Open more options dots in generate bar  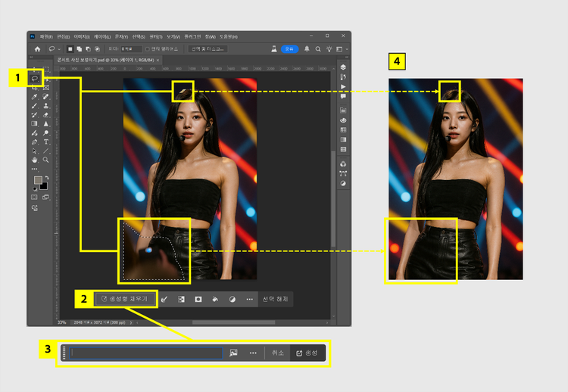(253, 353)
